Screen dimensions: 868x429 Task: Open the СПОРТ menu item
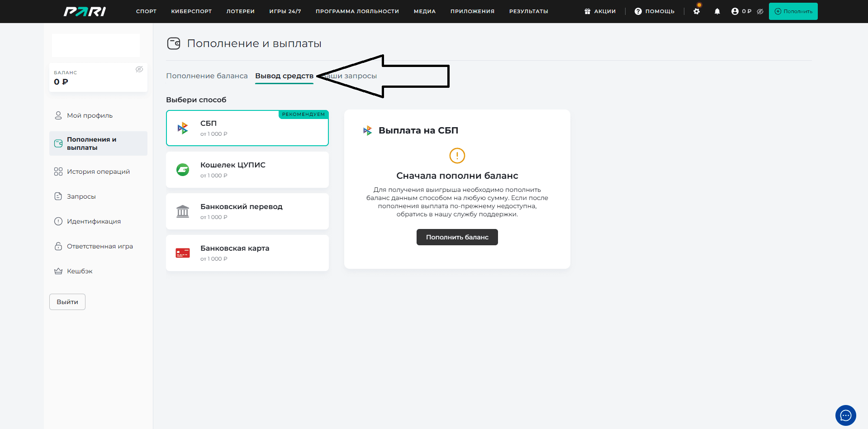tap(146, 11)
